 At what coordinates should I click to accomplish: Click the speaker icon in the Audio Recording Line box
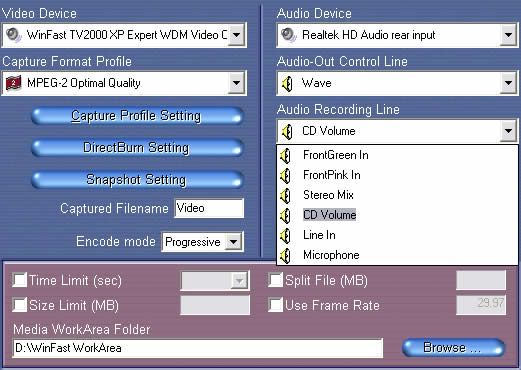pyautogui.click(x=287, y=131)
